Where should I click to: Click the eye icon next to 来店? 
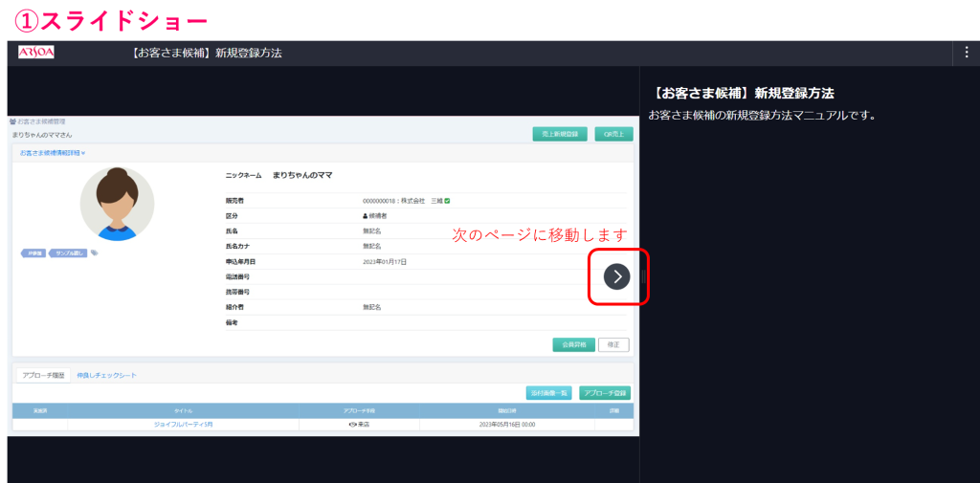[353, 424]
